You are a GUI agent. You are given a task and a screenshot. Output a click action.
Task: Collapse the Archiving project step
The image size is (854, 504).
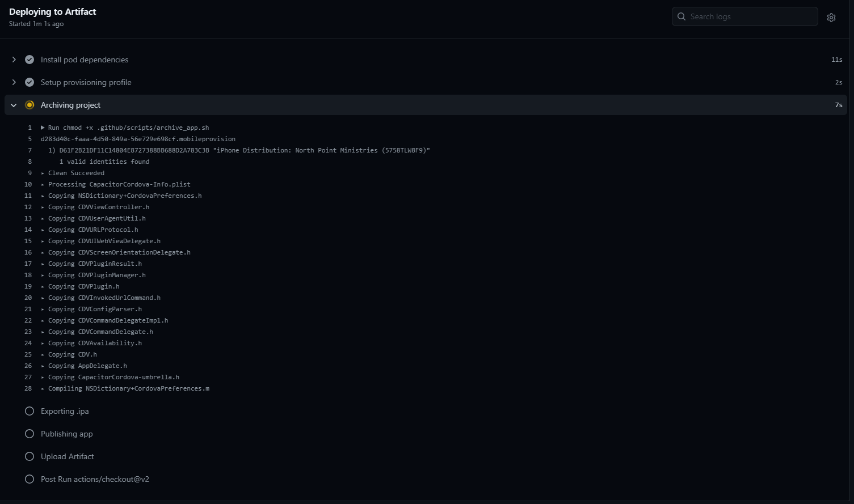click(x=14, y=105)
